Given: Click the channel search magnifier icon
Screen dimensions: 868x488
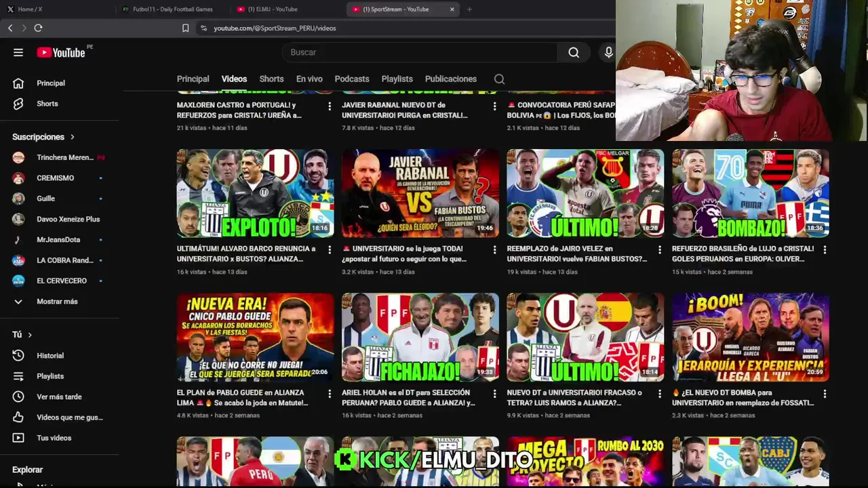Looking at the screenshot, I should click(499, 79).
